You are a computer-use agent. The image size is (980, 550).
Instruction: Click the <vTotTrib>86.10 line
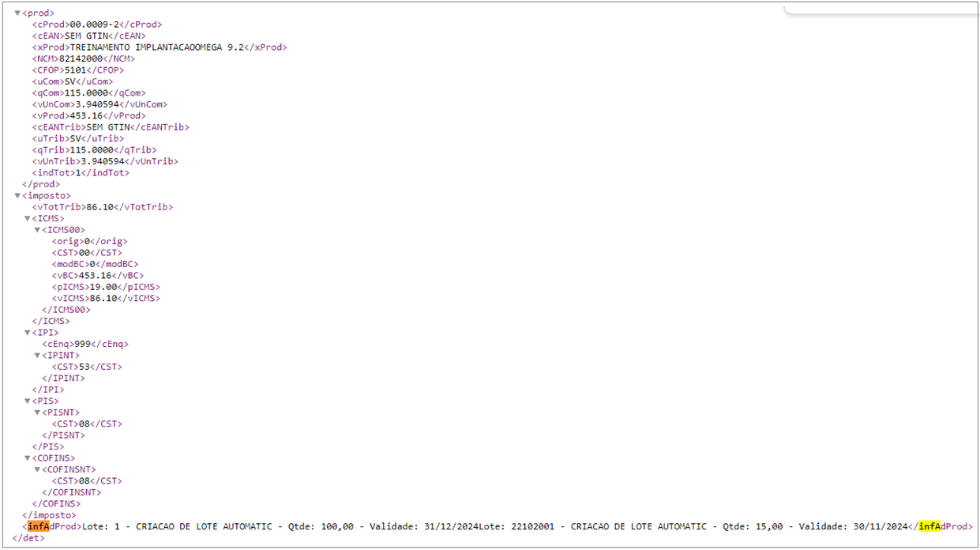click(x=103, y=207)
